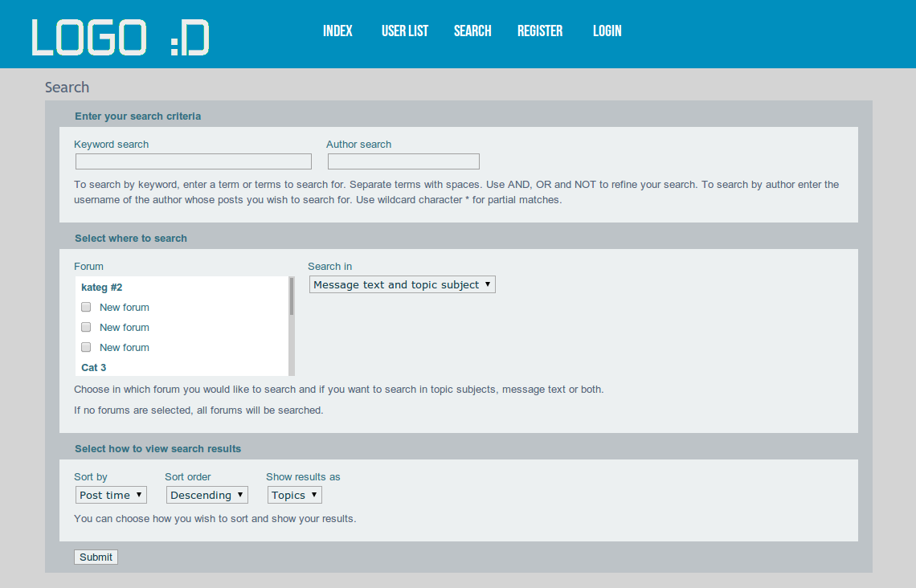Open the Index nav link

337,31
